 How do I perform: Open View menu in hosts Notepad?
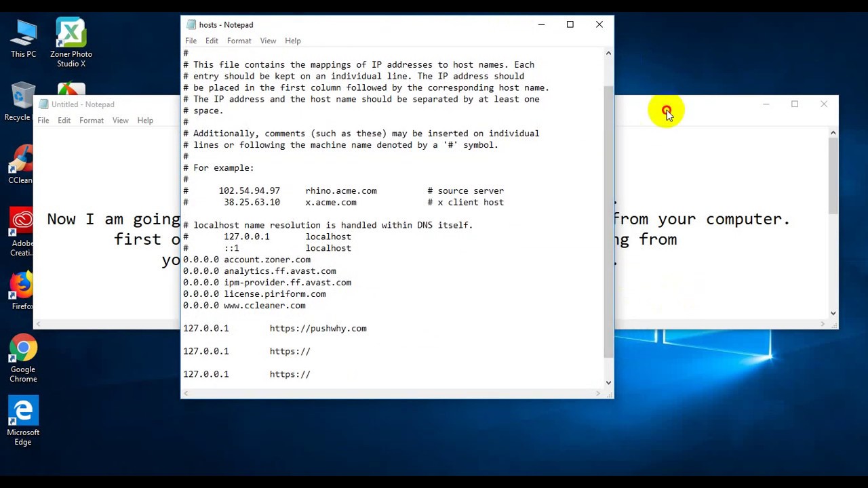pos(268,41)
